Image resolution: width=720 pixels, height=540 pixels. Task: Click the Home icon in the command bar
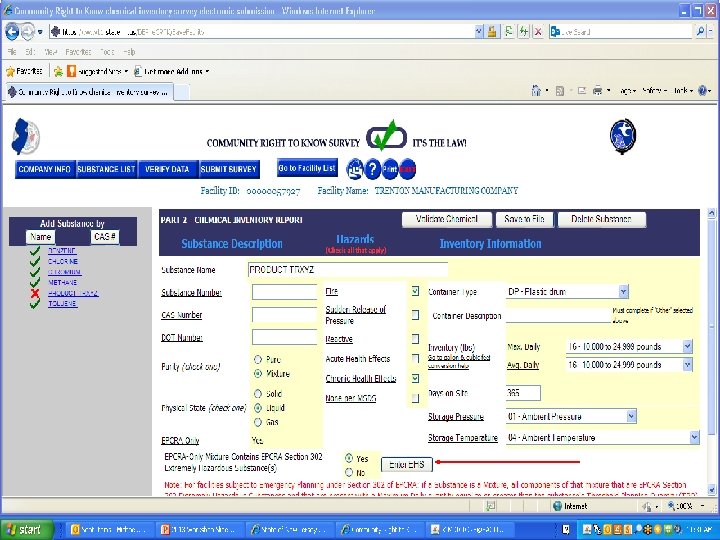tap(536, 90)
